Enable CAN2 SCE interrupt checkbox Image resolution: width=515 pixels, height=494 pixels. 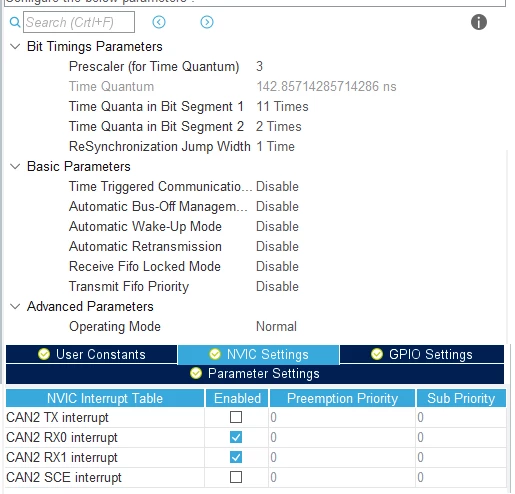(236, 477)
